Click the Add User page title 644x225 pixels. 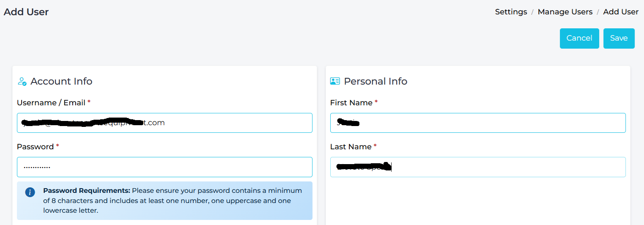coord(26,12)
